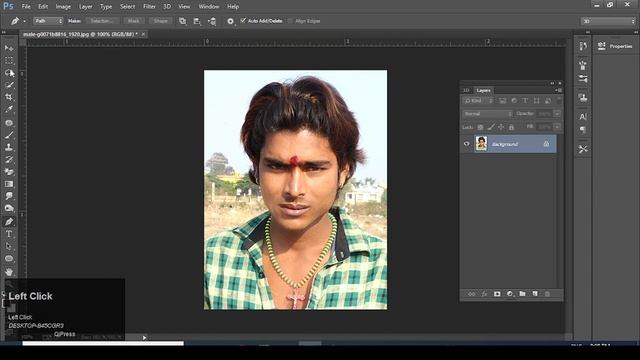Select the Path Selection tool

tap(9, 246)
